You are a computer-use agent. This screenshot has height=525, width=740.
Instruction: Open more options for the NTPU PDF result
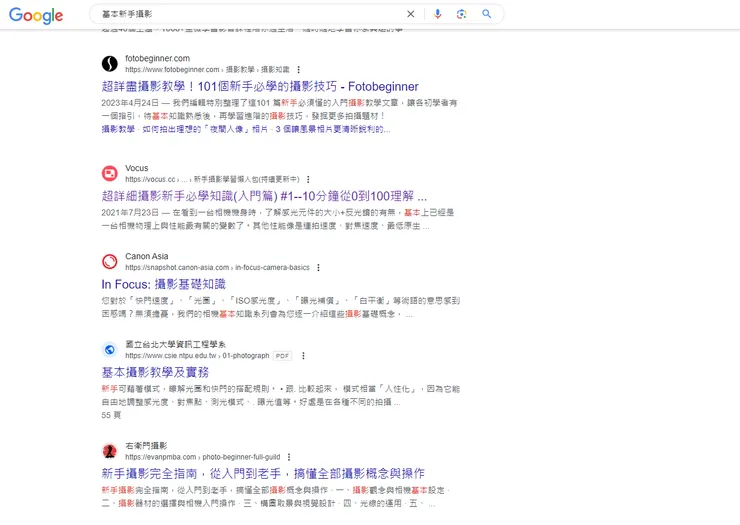coord(303,356)
